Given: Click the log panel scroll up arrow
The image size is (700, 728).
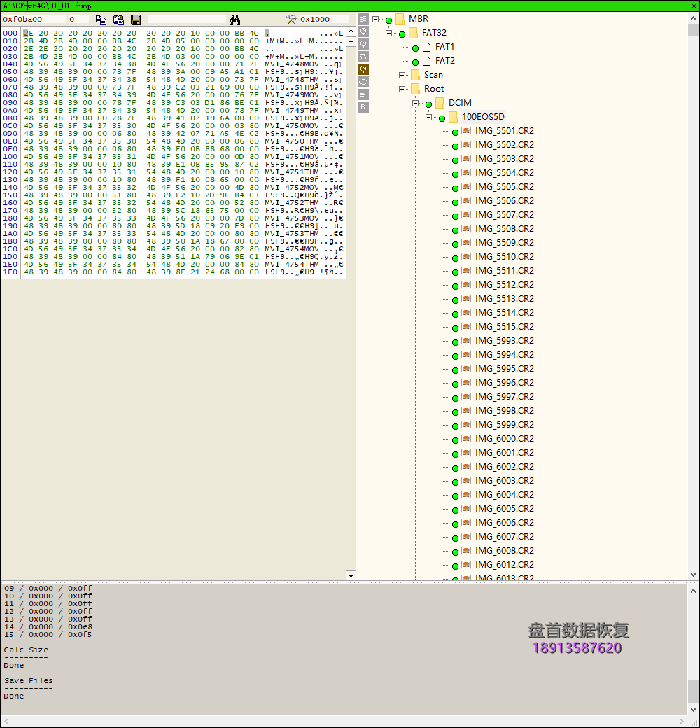Looking at the screenshot, I should tap(694, 591).
